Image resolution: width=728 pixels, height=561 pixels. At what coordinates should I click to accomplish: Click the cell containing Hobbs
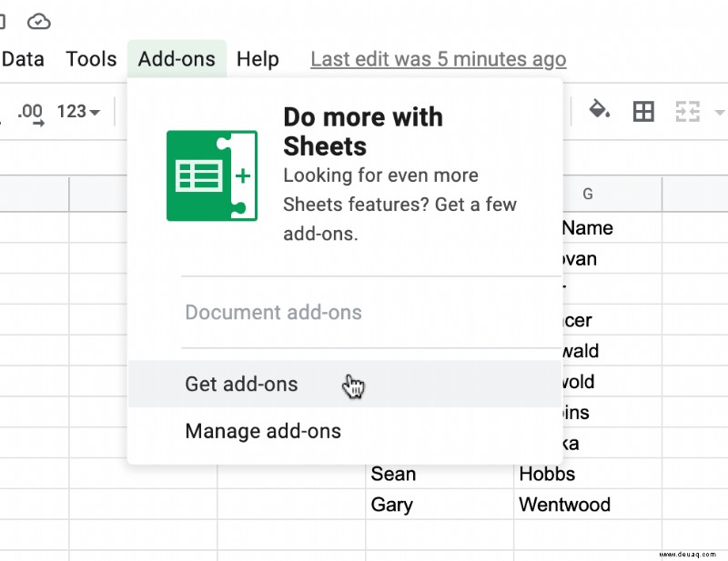click(588, 474)
